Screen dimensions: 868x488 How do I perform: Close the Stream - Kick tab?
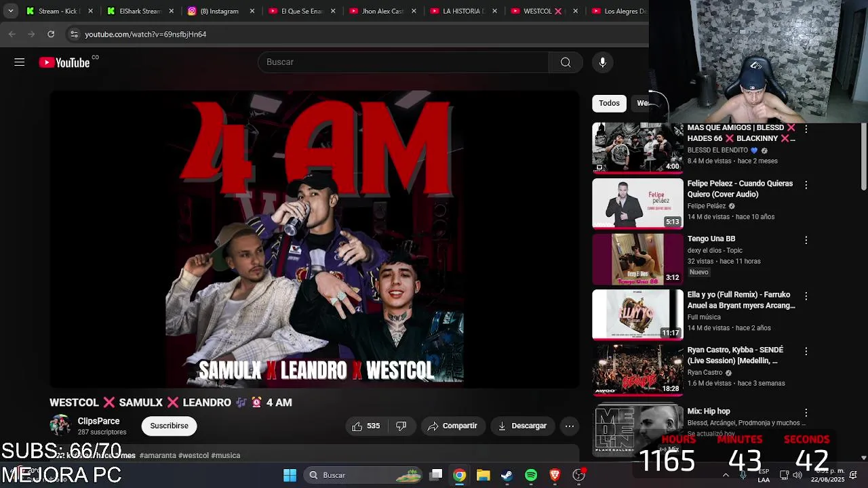pyautogui.click(x=90, y=11)
